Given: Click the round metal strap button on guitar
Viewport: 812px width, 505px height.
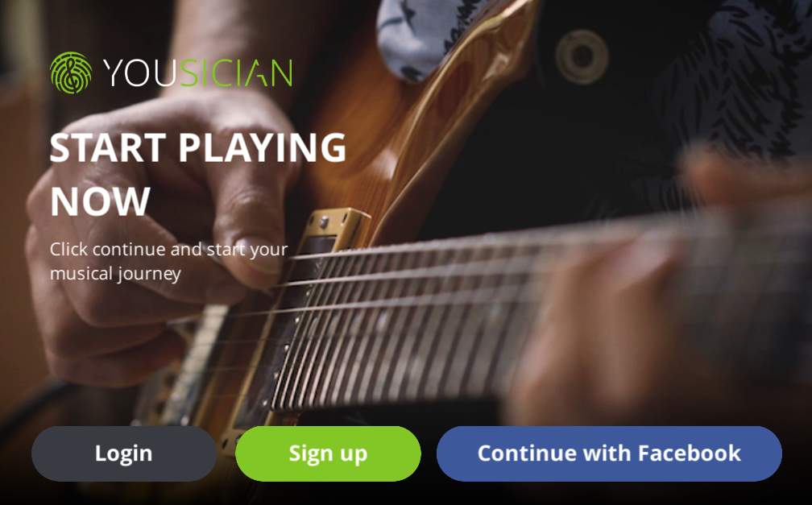Looking at the screenshot, I should click(x=582, y=56).
